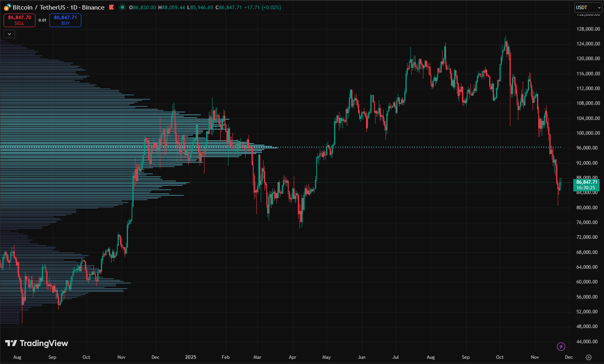Click the Mar label on the time axis
Viewport: 604px width, 364px height.
click(x=257, y=357)
